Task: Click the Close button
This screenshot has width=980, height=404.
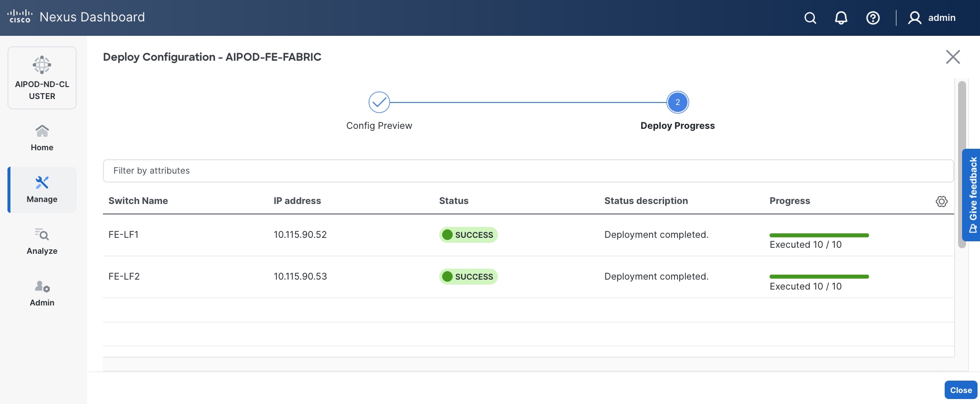Action: coord(961,390)
